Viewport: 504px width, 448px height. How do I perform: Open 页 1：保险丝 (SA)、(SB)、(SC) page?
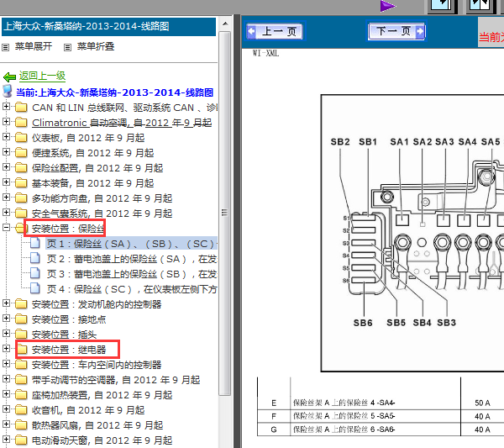coord(132,244)
